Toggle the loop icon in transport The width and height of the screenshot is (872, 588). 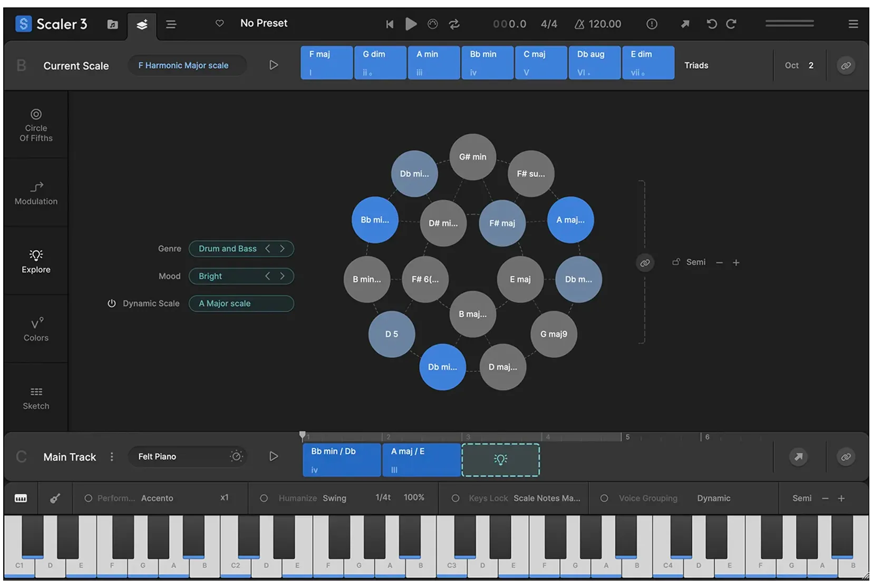[454, 24]
